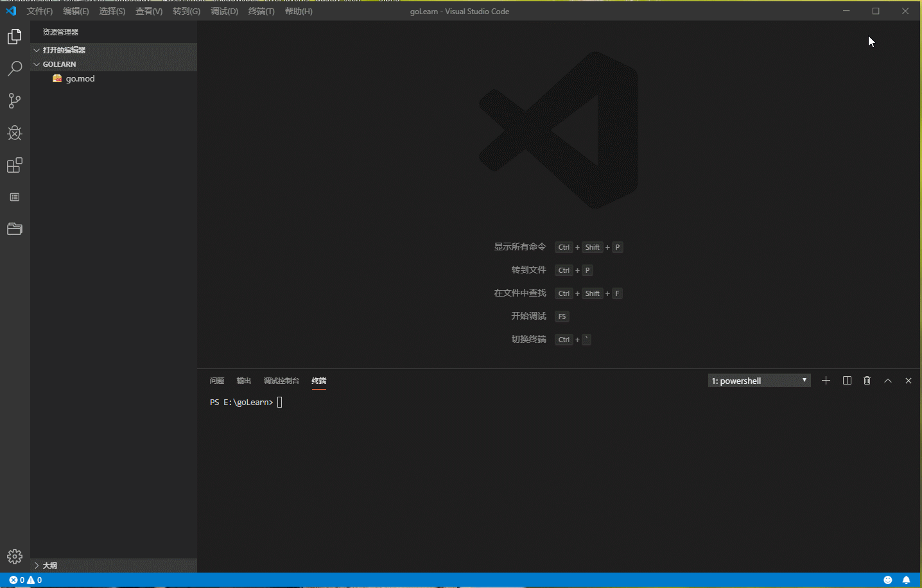Click the errors and warnings status indicator
Viewport: 922px width, 588px height.
[26, 580]
